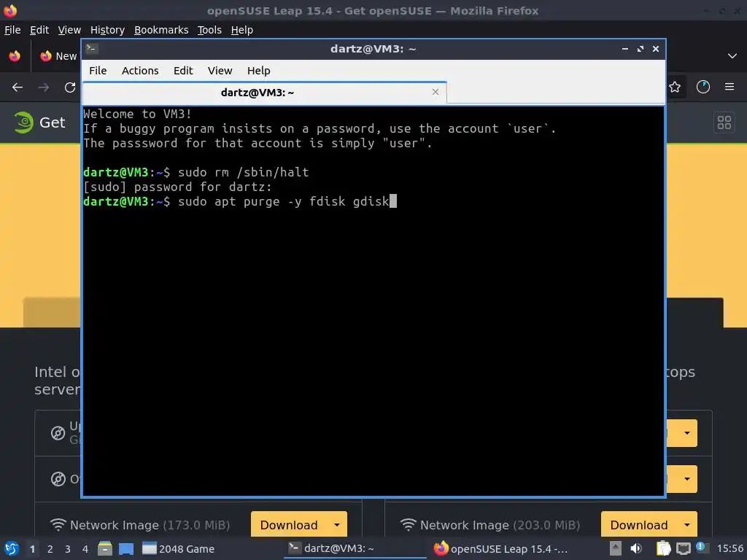Image resolution: width=747 pixels, height=560 pixels.
Task: Switch to workspace 3
Action: click(68, 549)
